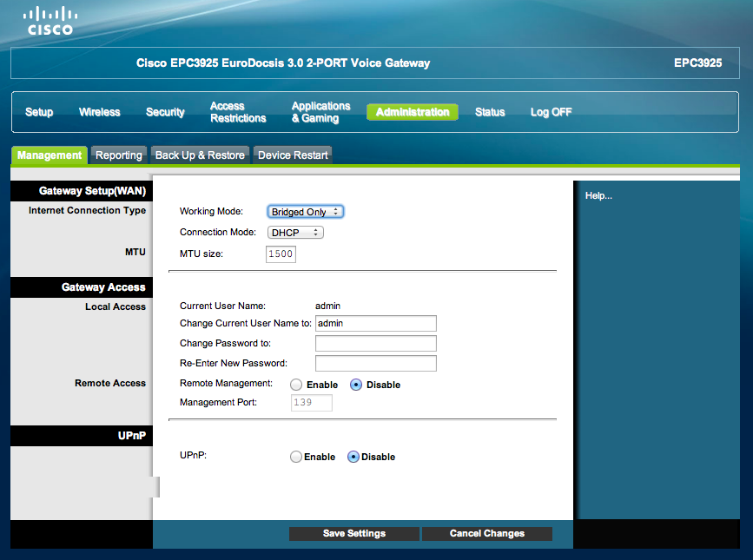Click the Help... link
This screenshot has height=560, width=753.
[x=598, y=196]
